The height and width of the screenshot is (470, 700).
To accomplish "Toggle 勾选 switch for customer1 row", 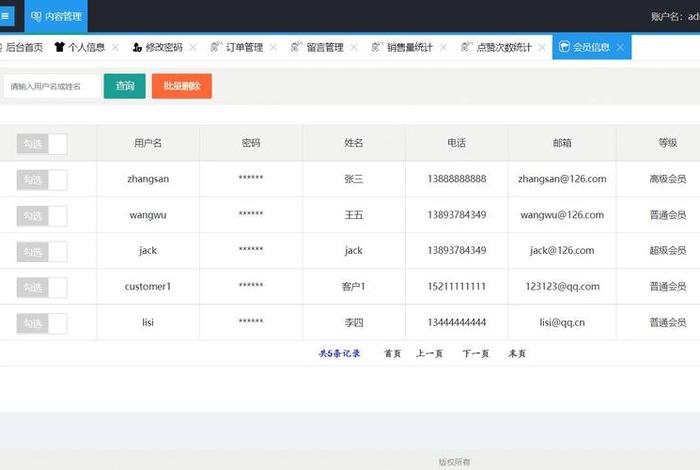I will [x=42, y=288].
